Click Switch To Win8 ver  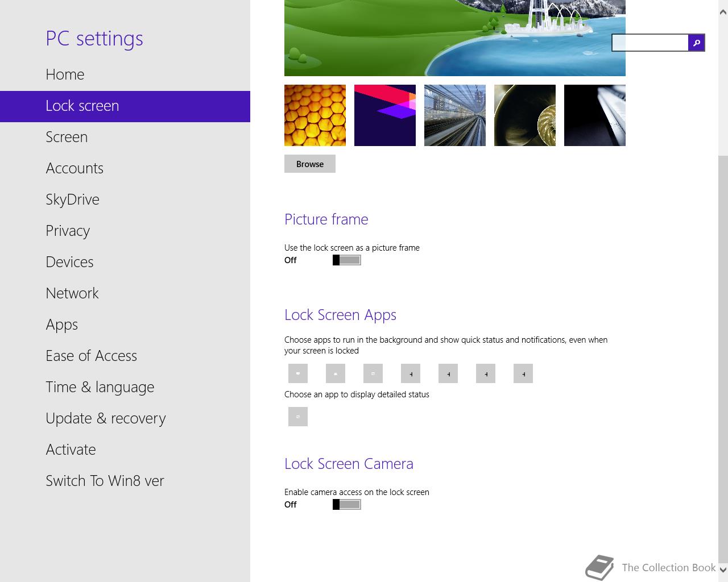click(125, 481)
